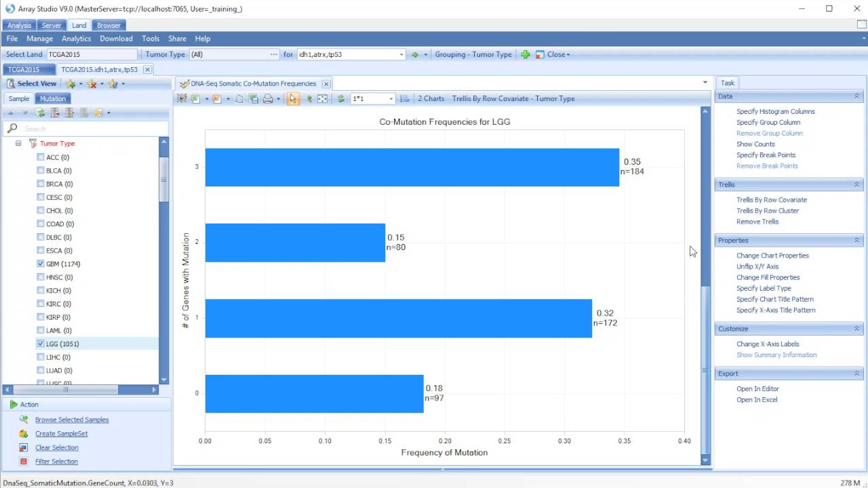The height and width of the screenshot is (488, 868).
Task: Uncheck the LGG (1051) checkbox
Action: 41,344
